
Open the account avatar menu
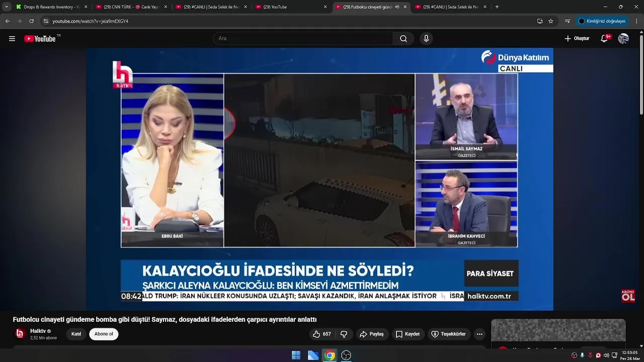(x=623, y=39)
